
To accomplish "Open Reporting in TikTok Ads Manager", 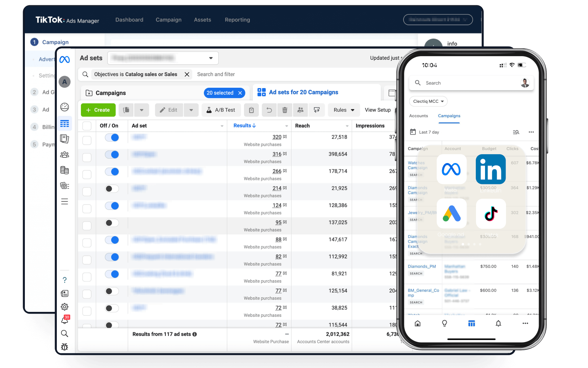I will point(237,20).
